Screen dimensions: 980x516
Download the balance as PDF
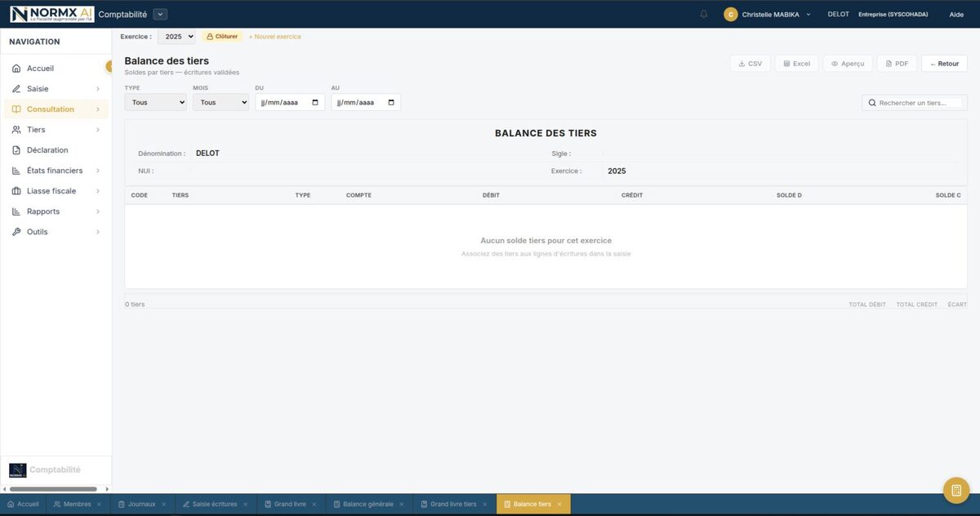tap(897, 64)
